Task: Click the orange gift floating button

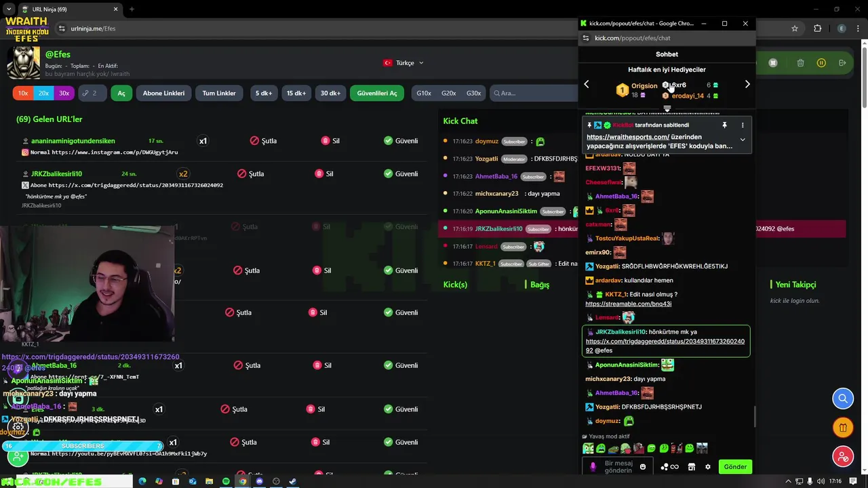Action: [843, 428]
